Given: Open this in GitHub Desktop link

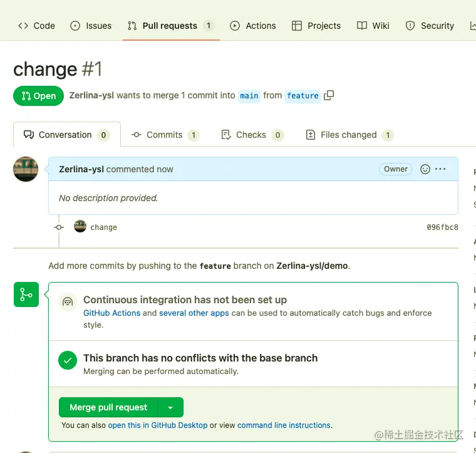Looking at the screenshot, I should pyautogui.click(x=158, y=425).
